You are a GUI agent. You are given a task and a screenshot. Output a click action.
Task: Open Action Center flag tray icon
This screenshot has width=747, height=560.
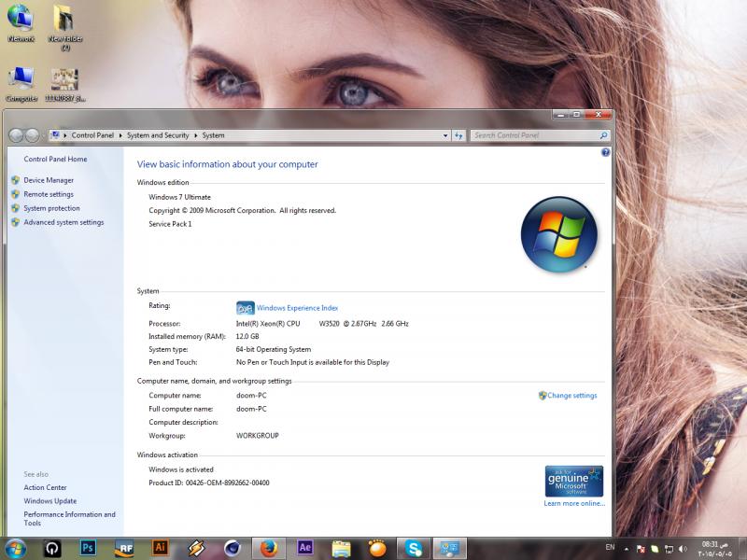[641, 549]
